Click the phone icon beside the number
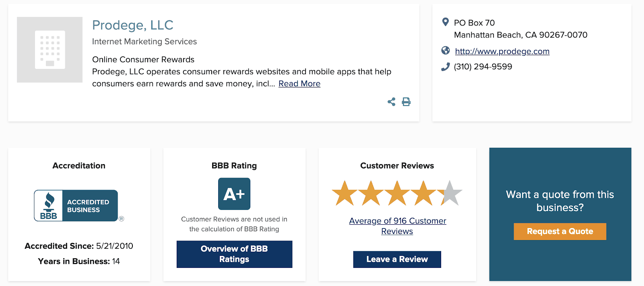This screenshot has height=286, width=644. pyautogui.click(x=445, y=66)
